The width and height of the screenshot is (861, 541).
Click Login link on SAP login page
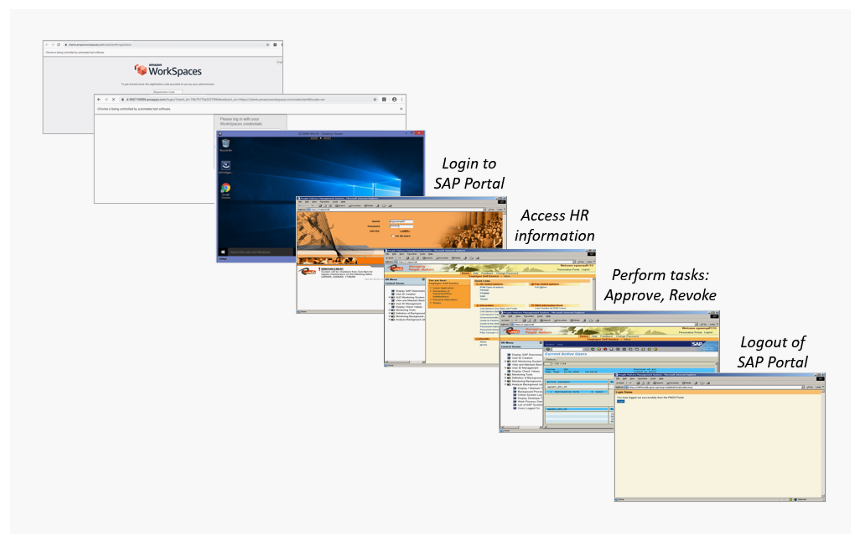405,231
